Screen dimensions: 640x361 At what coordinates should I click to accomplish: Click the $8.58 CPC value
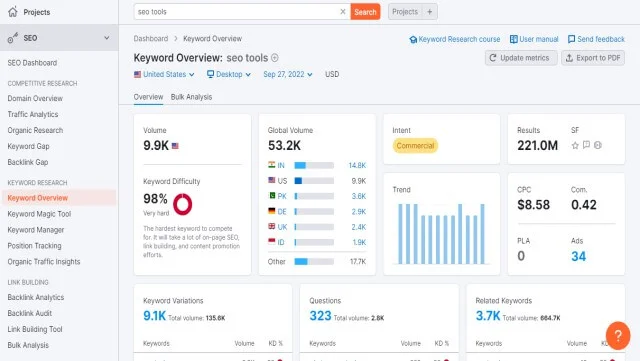coord(533,205)
